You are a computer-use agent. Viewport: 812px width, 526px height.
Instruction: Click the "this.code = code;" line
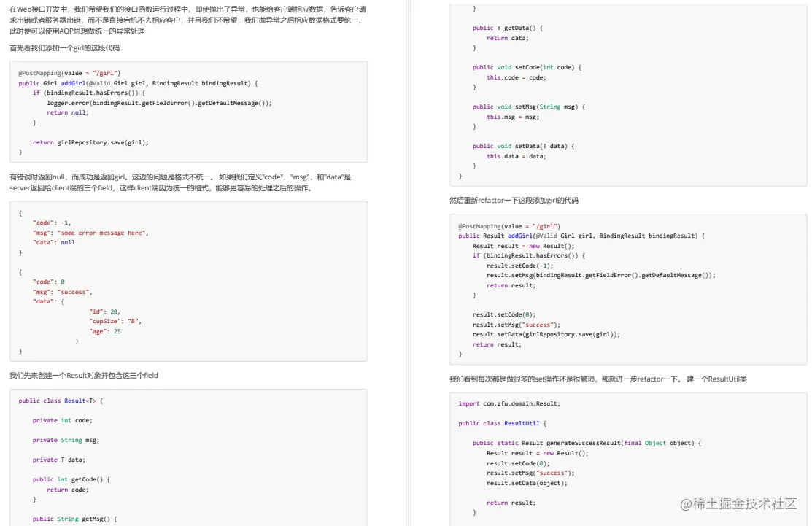(517, 77)
